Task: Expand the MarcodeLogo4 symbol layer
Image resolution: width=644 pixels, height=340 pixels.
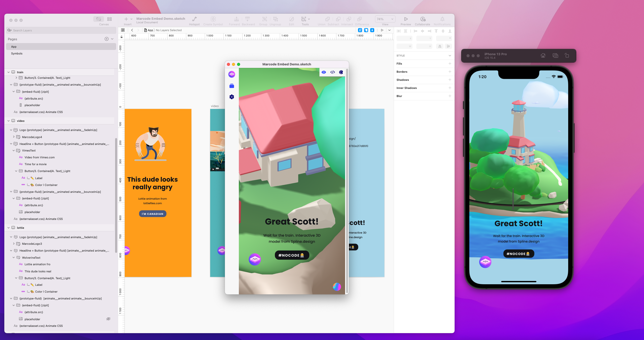Action: (14, 137)
